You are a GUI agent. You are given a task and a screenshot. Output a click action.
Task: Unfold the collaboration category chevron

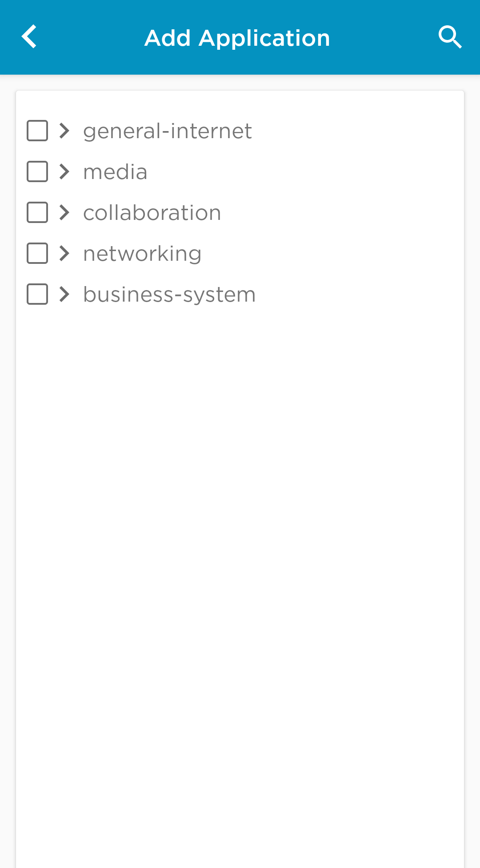(x=65, y=212)
